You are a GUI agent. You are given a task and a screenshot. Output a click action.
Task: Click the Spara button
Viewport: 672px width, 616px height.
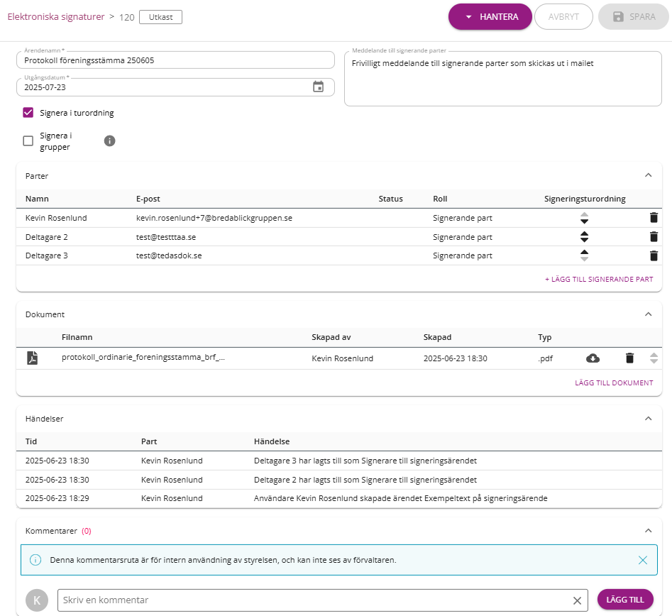point(634,17)
